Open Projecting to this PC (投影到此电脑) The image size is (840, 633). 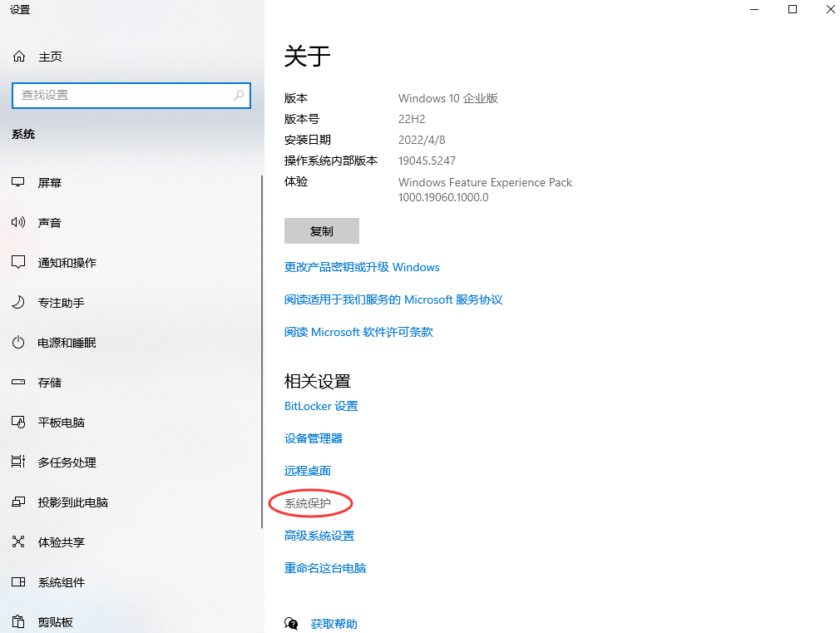click(x=72, y=502)
